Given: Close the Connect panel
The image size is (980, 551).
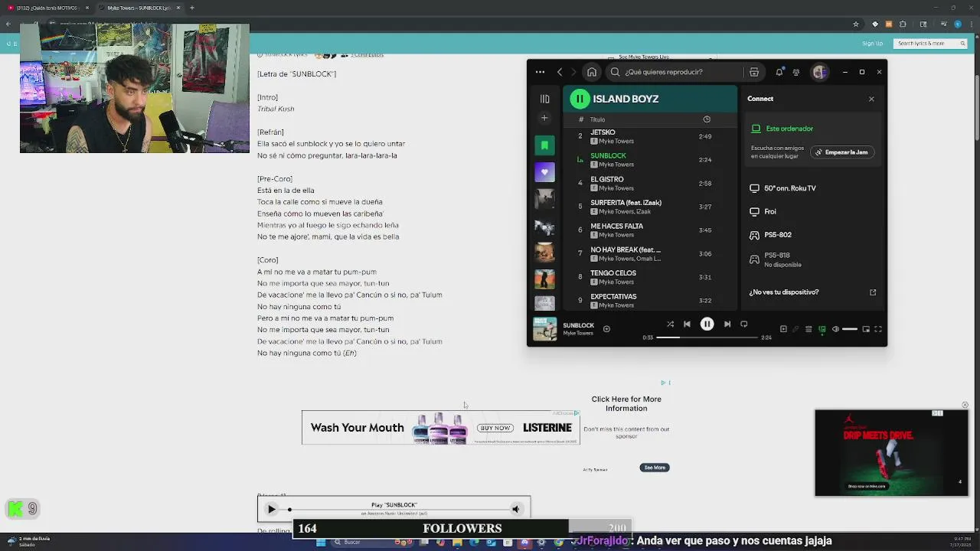Looking at the screenshot, I should (871, 99).
